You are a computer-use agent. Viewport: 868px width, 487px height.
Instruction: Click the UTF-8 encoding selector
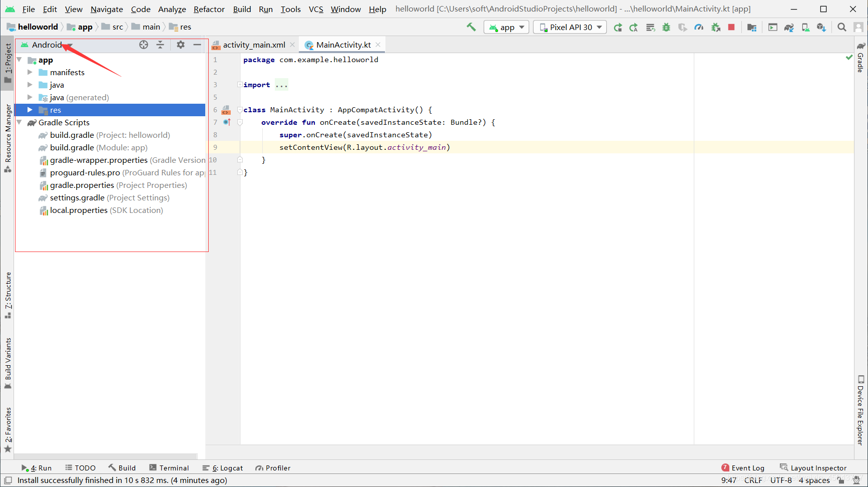pyautogui.click(x=781, y=480)
